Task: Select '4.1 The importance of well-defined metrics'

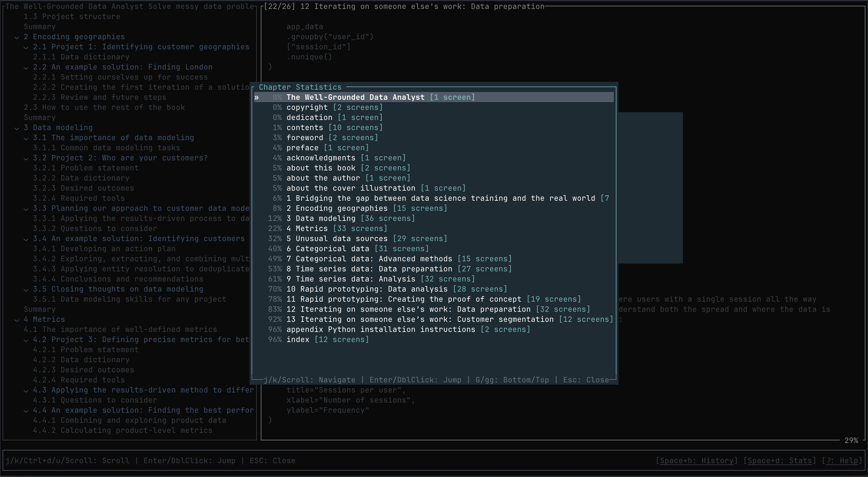Action: click(120, 329)
